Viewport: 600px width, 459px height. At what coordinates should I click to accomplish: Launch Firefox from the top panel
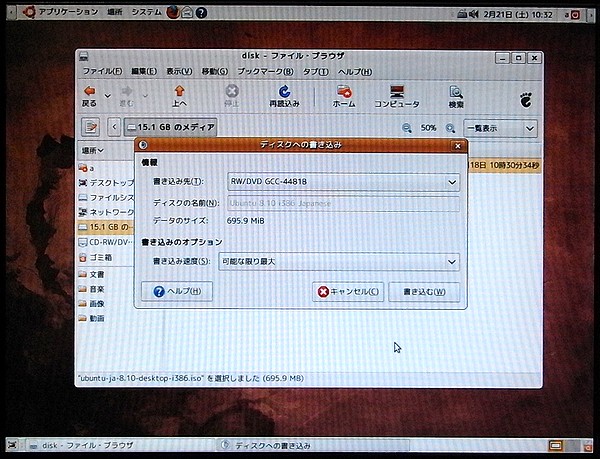(x=173, y=13)
